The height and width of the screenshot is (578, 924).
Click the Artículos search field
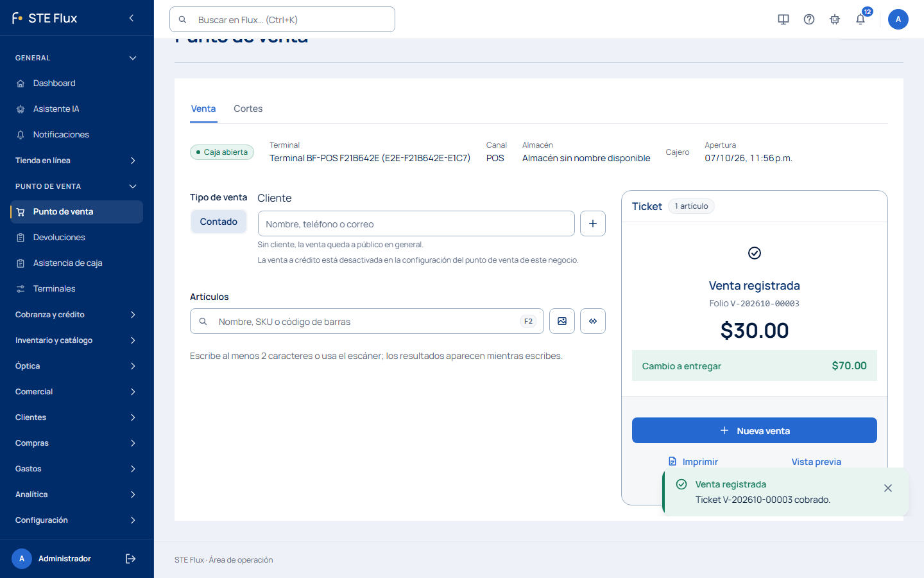tap(367, 321)
